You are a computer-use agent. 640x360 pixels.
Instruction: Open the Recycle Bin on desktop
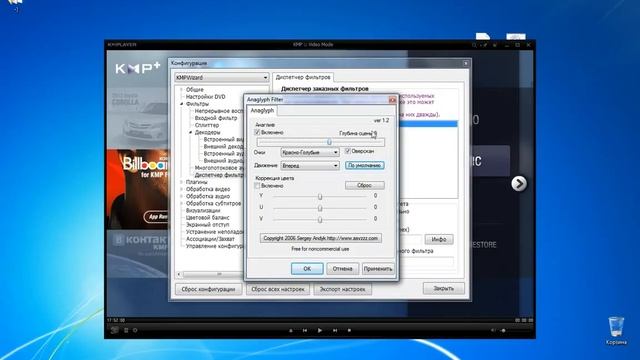tap(616, 330)
